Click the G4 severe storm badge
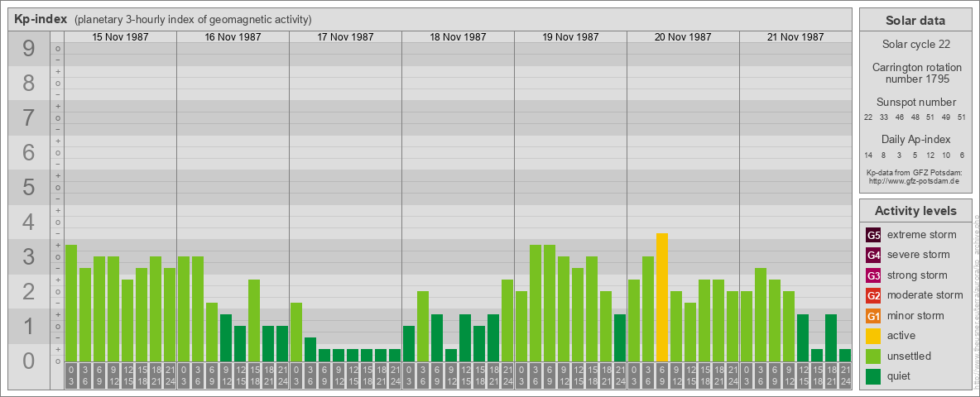 (873, 256)
